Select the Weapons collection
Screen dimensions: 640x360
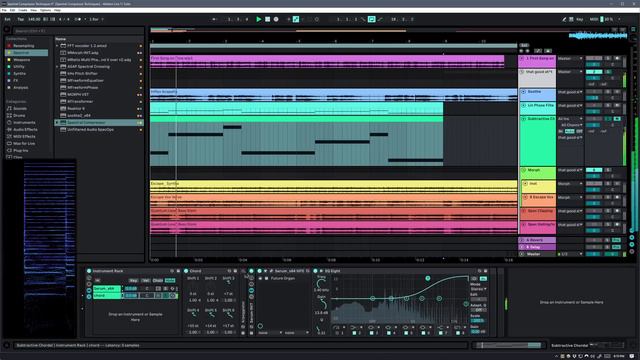pyautogui.click(x=22, y=60)
